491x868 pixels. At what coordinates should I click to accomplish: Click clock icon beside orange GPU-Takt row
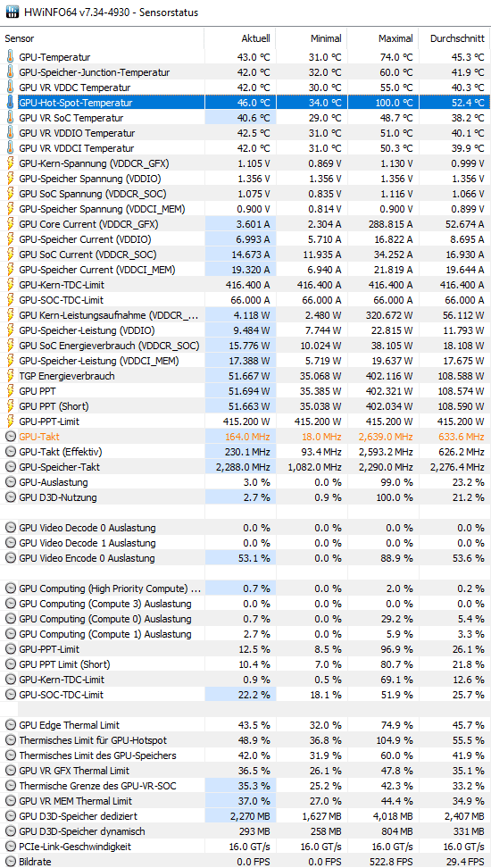(x=10, y=436)
